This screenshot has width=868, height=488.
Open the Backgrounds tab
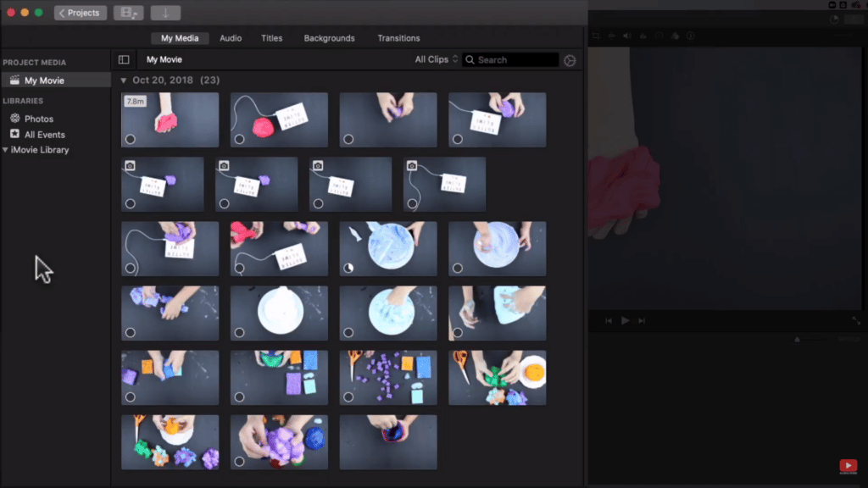pyautogui.click(x=329, y=38)
